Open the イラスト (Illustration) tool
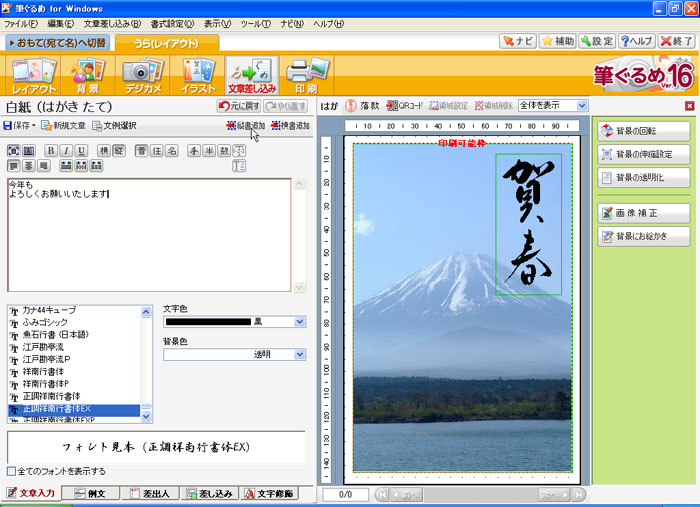The image size is (700, 507). 198,75
